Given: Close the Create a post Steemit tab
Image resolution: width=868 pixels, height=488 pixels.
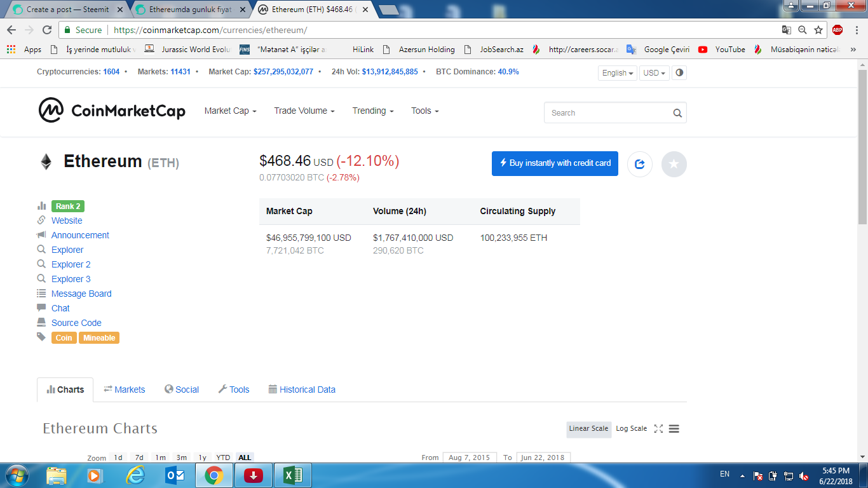Looking at the screenshot, I should [120, 10].
